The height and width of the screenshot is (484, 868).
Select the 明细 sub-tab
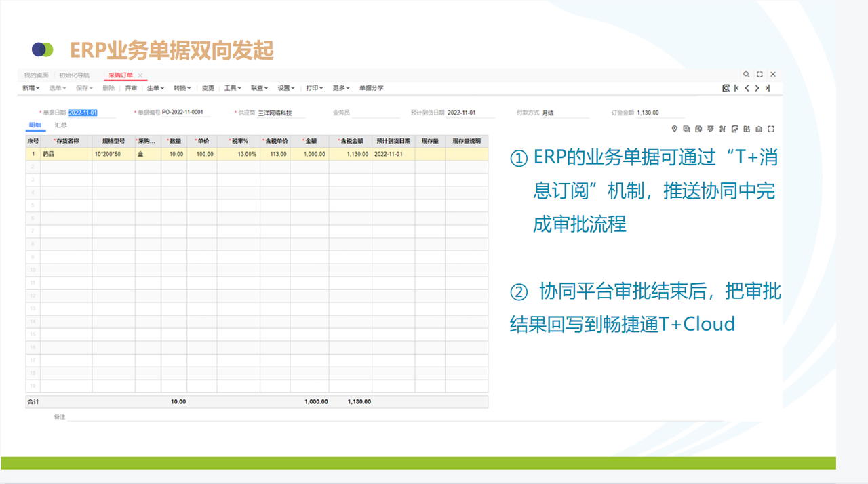coord(35,125)
